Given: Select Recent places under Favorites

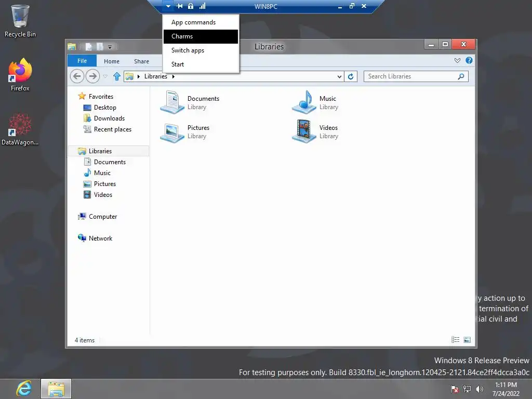Looking at the screenshot, I should pos(108,129).
